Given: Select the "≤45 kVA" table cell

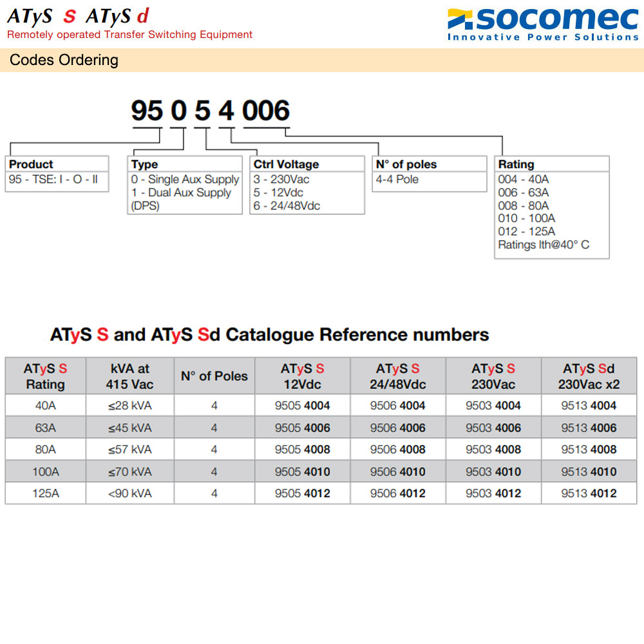Looking at the screenshot, I should pyautogui.click(x=130, y=428).
